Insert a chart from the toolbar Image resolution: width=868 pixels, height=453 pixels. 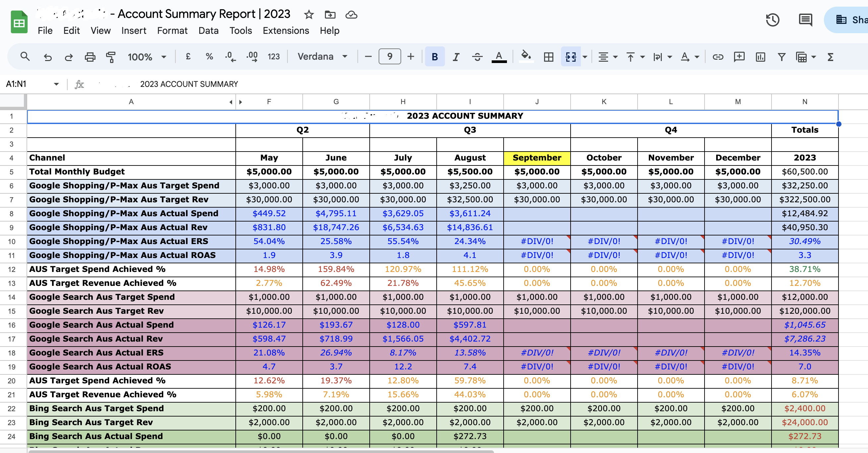pos(760,57)
